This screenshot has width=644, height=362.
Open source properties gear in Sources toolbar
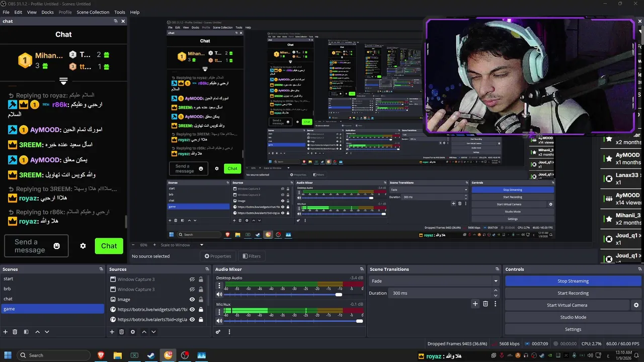[133, 332]
